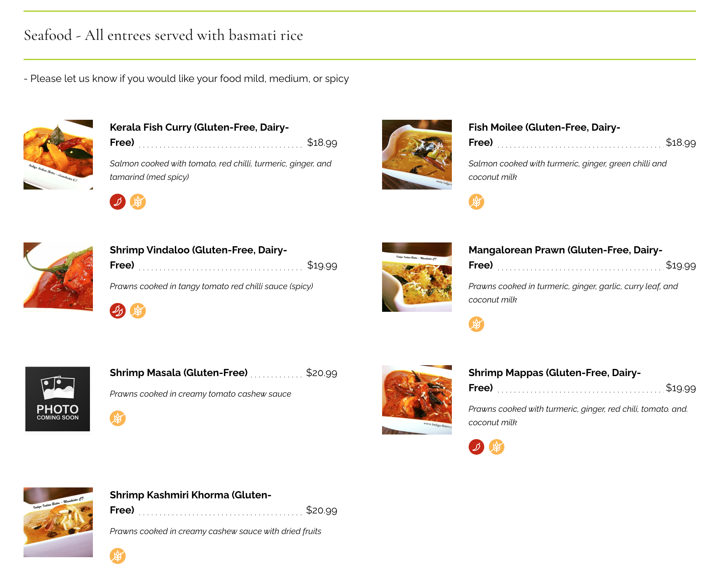Click the Kerala Fish Curry gluten-free icon
The width and height of the screenshot is (728, 574).
tap(138, 202)
